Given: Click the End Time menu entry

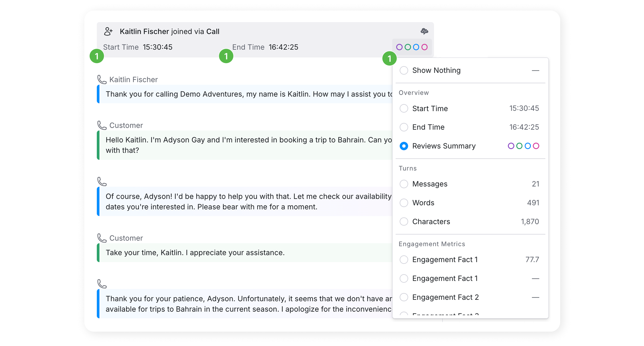Looking at the screenshot, I should point(428,127).
